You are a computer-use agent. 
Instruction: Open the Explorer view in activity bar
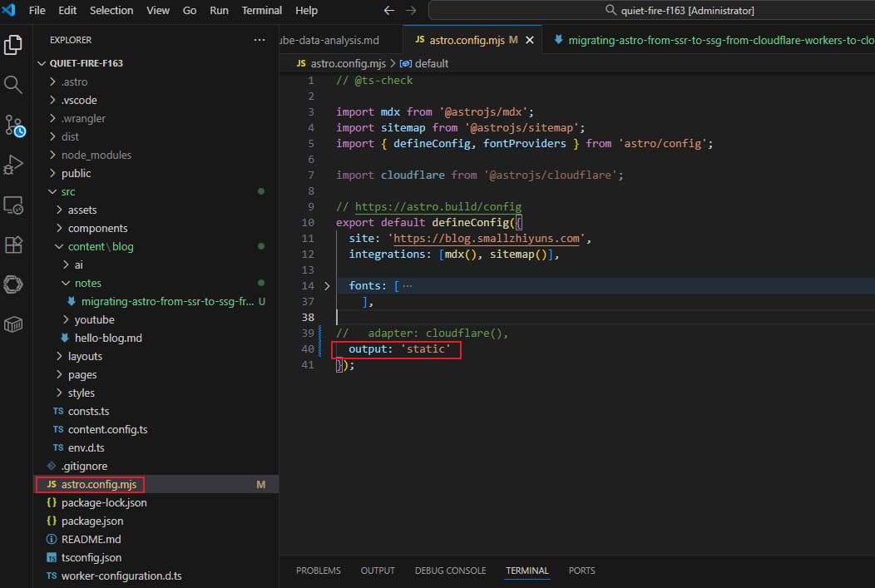13,44
